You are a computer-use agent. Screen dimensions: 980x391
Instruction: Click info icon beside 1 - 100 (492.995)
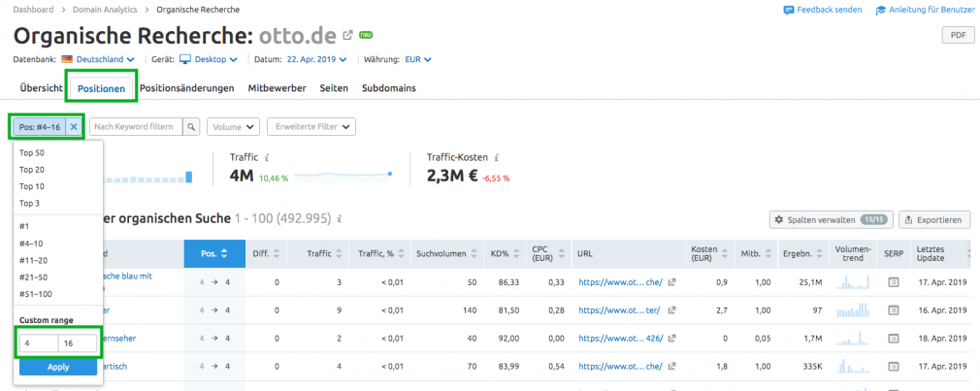pos(340,219)
